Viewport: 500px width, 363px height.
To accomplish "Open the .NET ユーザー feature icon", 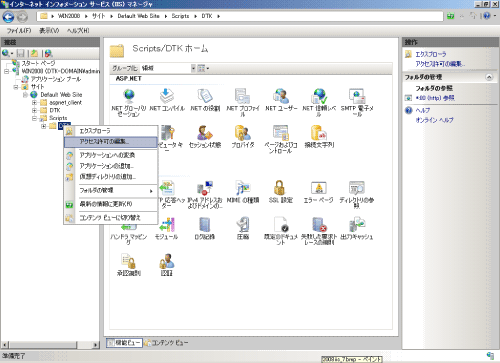I will 281,96.
